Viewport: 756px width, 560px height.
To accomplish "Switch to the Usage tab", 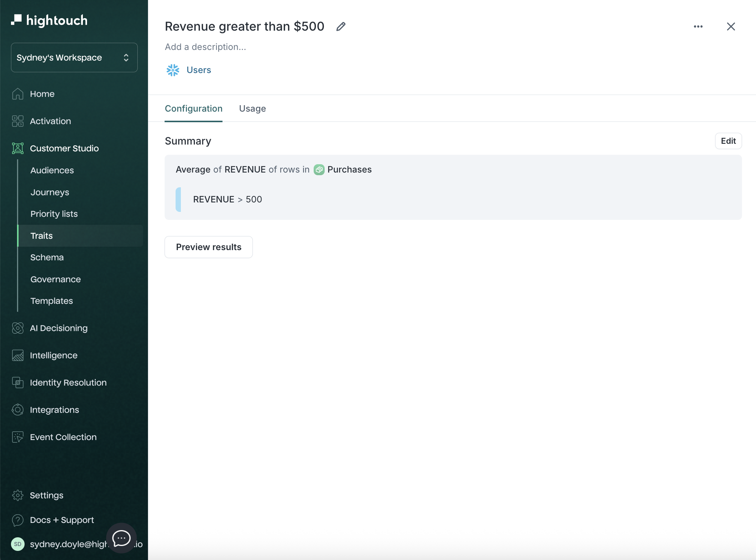I will coord(252,109).
